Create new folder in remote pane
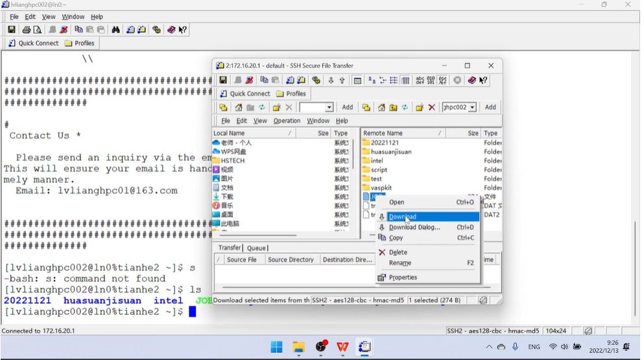Screen dimensions: 644x360 (420, 107)
